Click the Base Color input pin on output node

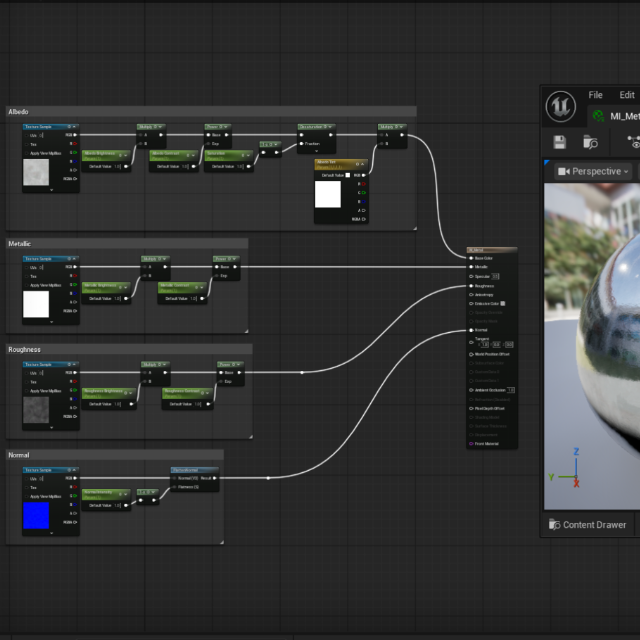[x=471, y=258]
